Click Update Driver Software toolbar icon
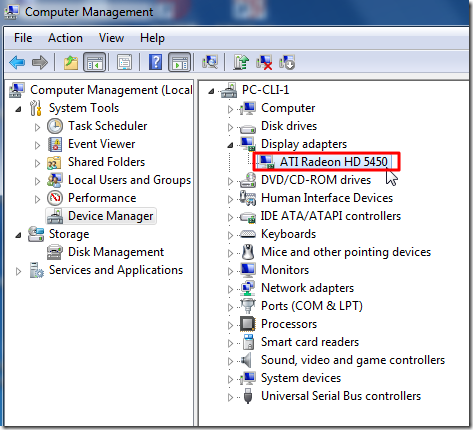Image resolution: width=473 pixels, height=430 pixels. coord(241,62)
